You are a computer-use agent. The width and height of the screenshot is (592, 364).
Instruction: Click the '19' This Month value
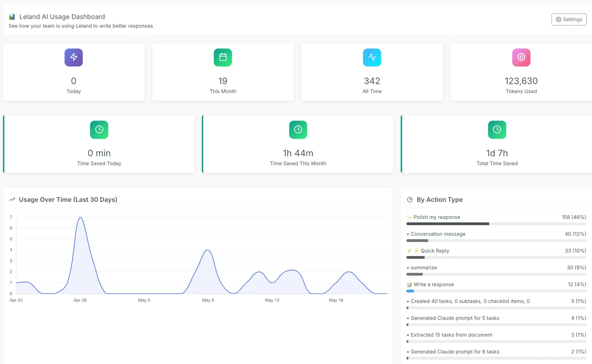point(223,81)
